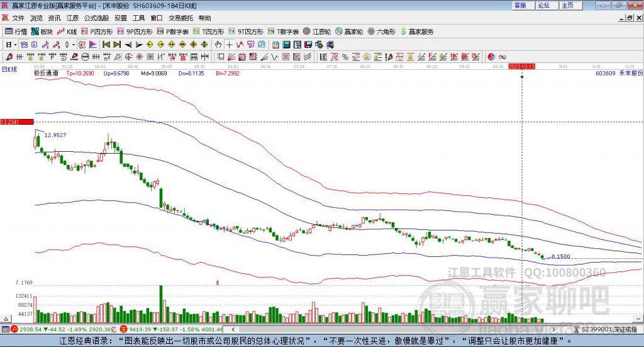Open the calendar icon in toolbar
The width and height of the screenshot is (644, 347).
275,45
